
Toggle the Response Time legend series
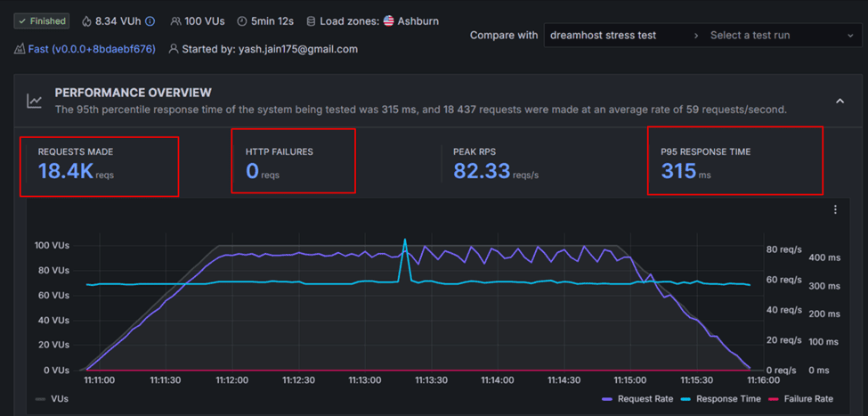pyautogui.click(x=721, y=399)
